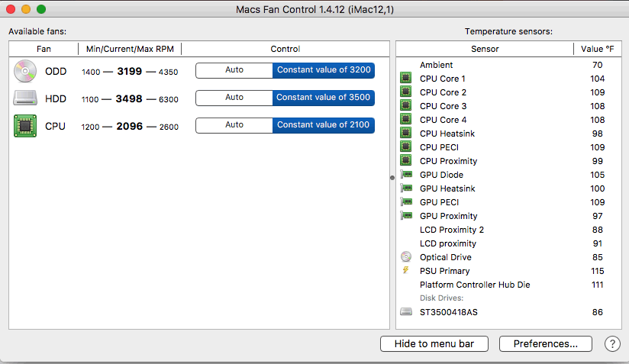629x364 pixels.
Task: Click the CPU fan chip icon
Action: tap(25, 126)
